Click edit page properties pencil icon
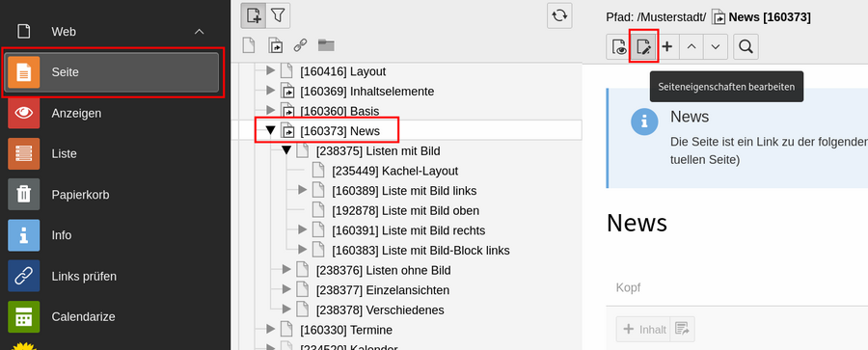 tap(644, 46)
